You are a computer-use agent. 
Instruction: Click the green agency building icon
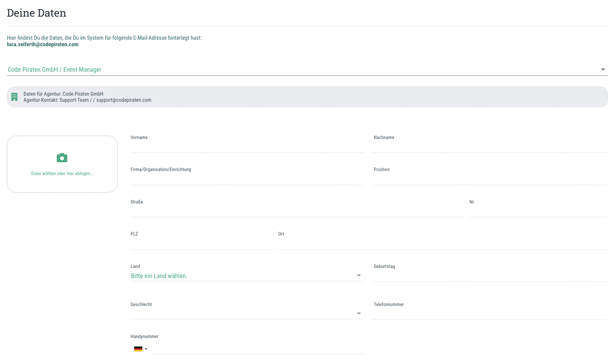[x=15, y=97]
